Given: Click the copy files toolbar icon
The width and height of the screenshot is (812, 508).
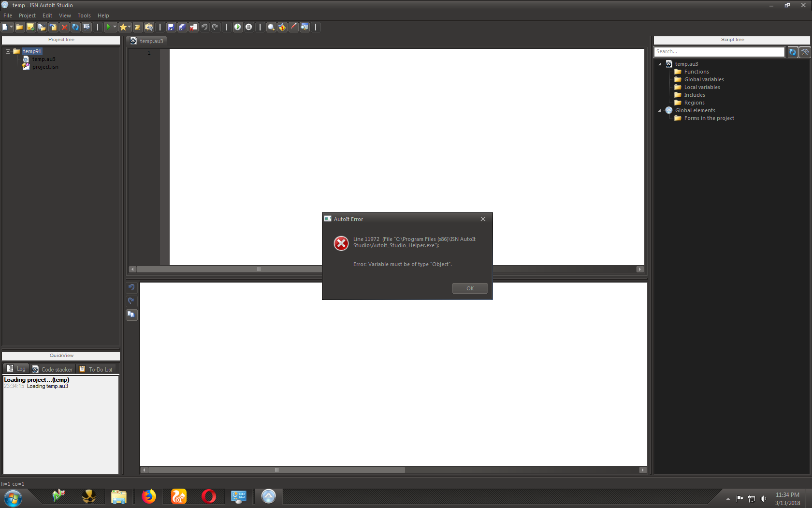Looking at the screenshot, I should click(x=42, y=27).
